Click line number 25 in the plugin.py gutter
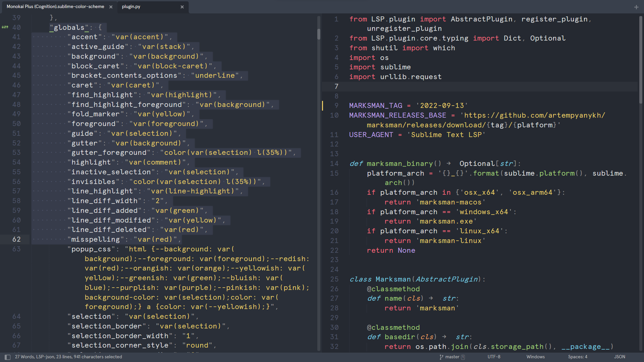Screen dimensions: 644x362 point(334,279)
